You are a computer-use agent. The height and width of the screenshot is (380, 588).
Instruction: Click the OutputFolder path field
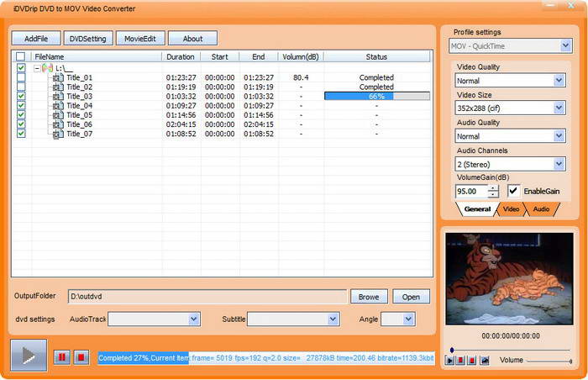tap(207, 297)
